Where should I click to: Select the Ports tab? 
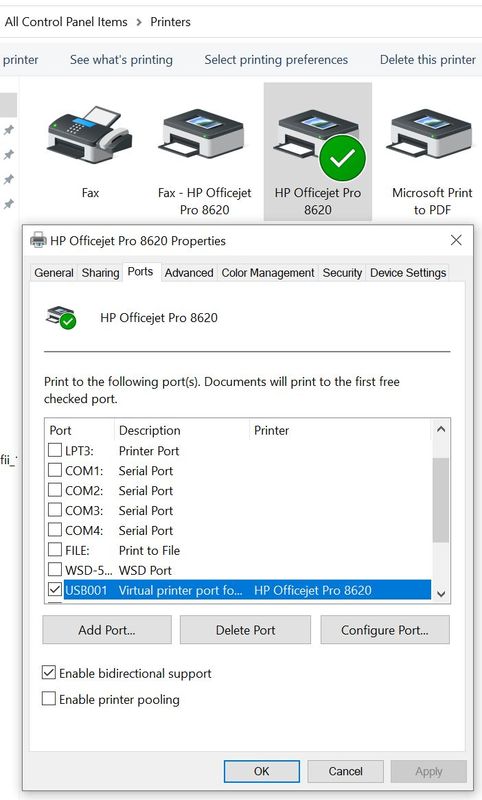[x=140, y=271]
